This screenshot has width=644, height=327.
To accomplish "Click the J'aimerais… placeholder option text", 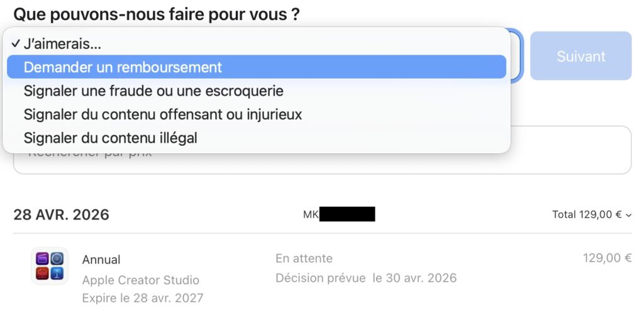I will tap(62, 44).
